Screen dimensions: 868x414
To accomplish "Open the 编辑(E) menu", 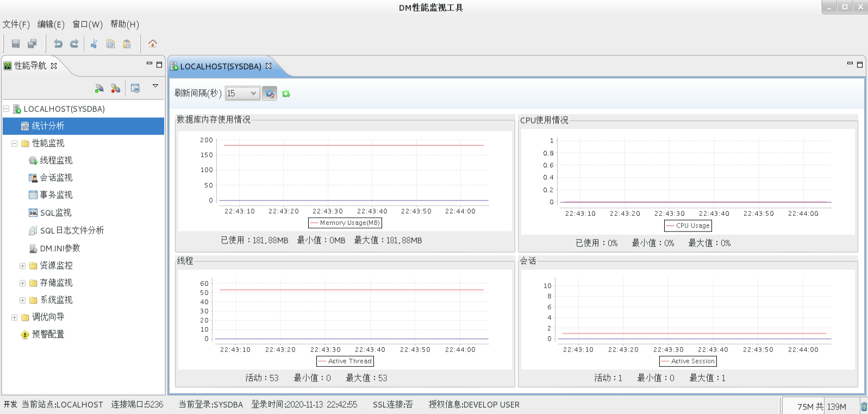I will [51, 24].
